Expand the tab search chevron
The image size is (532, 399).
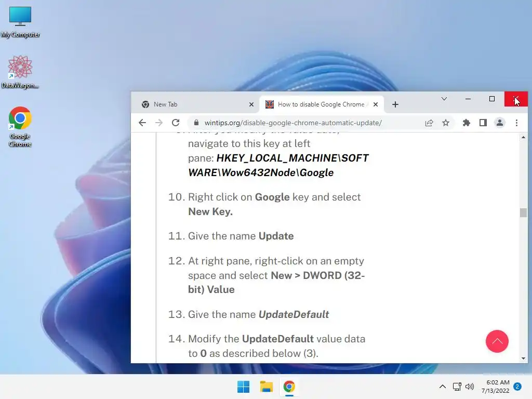coord(444,99)
